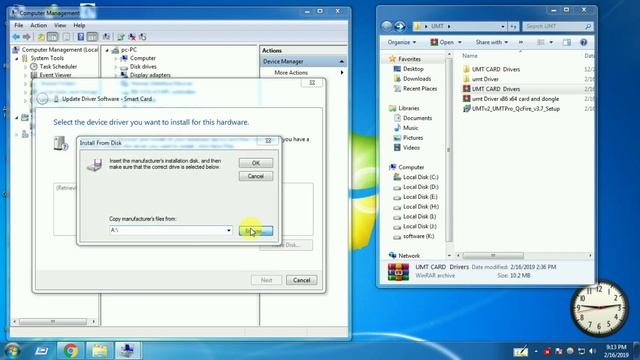Select Display adapters device category
The height and width of the screenshot is (360, 640).
tap(150, 75)
